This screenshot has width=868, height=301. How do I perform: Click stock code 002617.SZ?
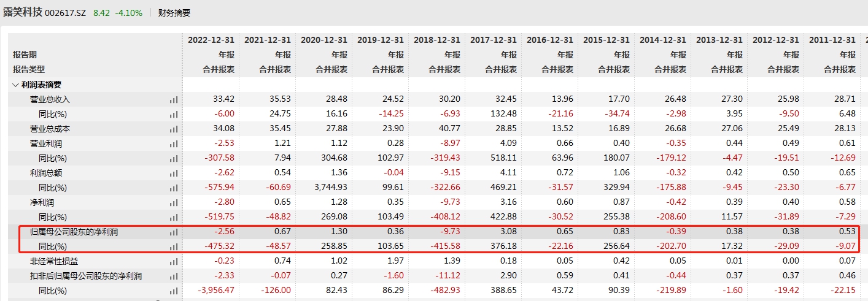pyautogui.click(x=65, y=12)
